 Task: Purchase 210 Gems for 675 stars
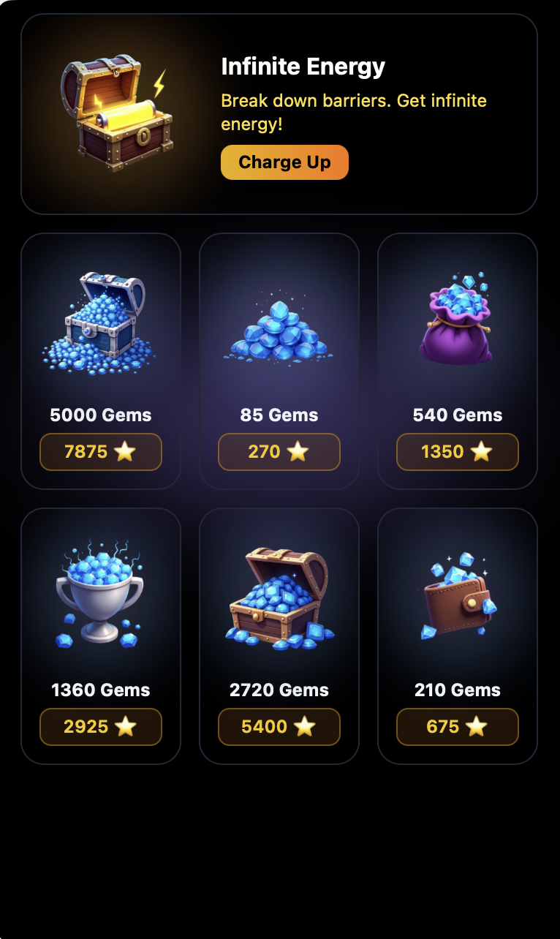pyautogui.click(x=458, y=727)
